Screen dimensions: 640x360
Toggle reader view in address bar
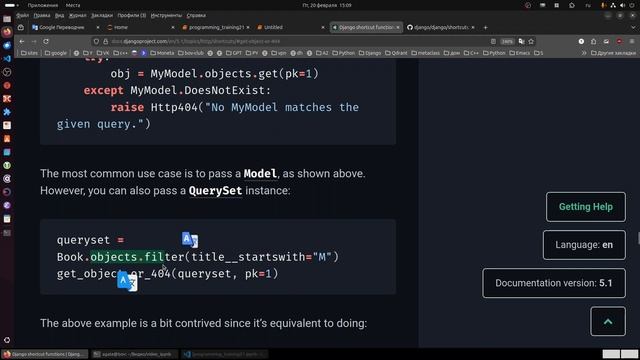click(493, 41)
